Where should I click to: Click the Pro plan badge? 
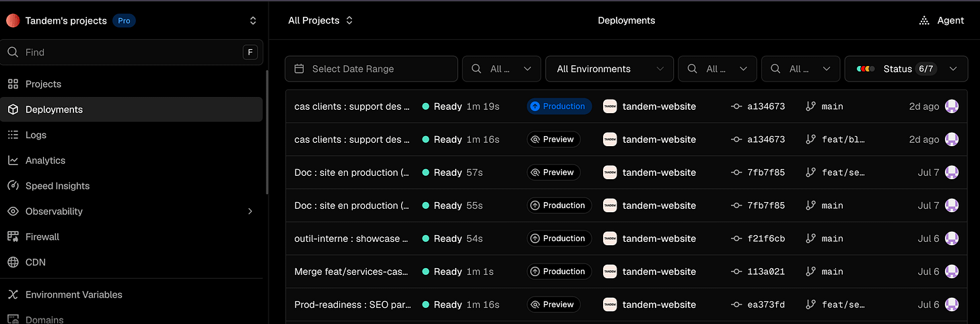[124, 21]
